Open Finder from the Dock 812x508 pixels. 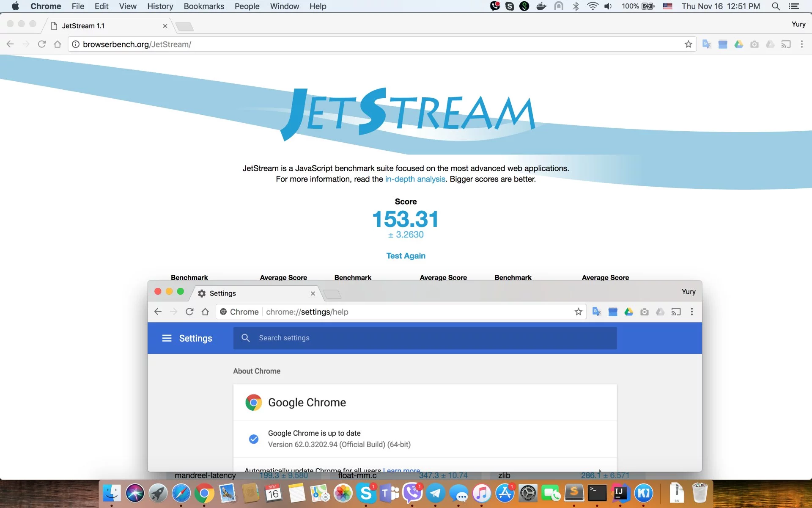(112, 493)
